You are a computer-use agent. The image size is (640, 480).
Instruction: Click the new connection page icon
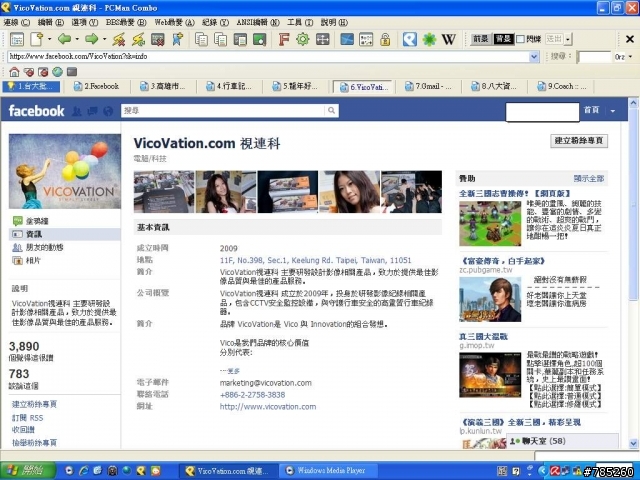(37, 39)
